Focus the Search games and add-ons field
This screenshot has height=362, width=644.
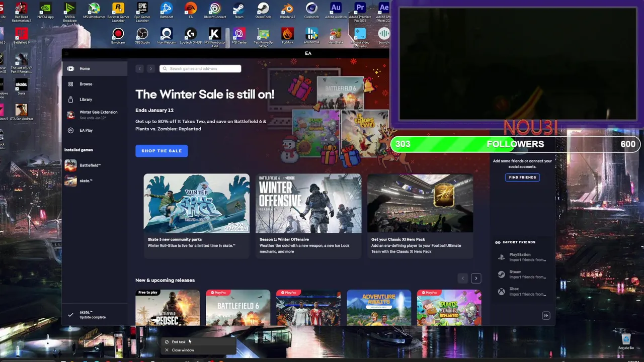tap(200, 69)
